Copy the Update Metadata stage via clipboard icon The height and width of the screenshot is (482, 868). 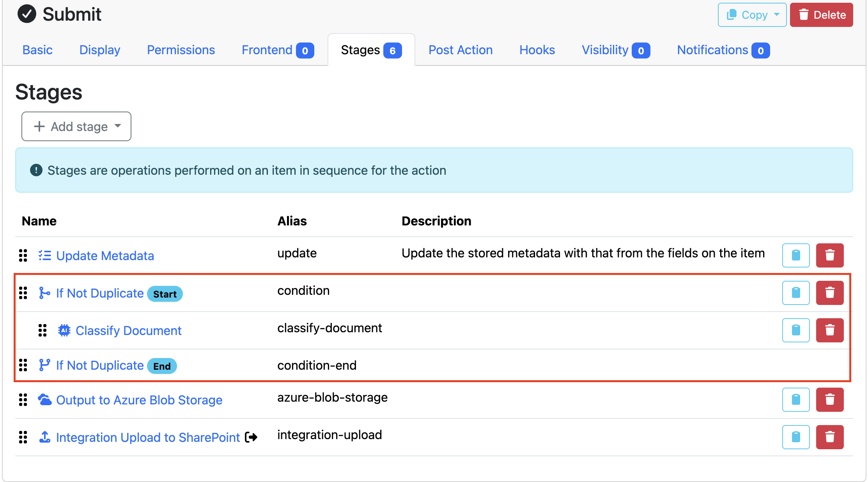tap(795, 255)
